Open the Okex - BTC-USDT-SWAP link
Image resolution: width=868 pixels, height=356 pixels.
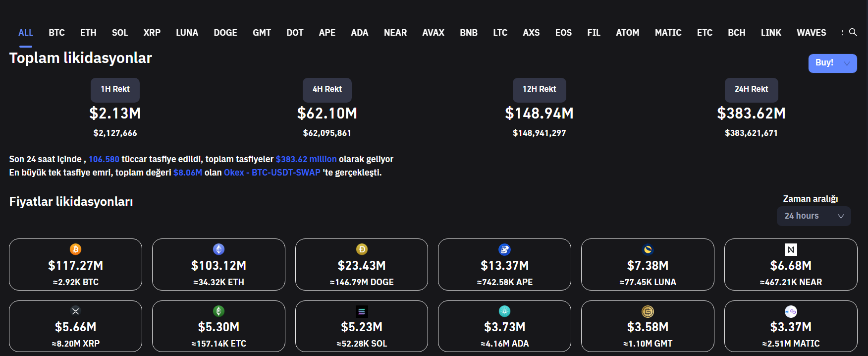tap(272, 173)
